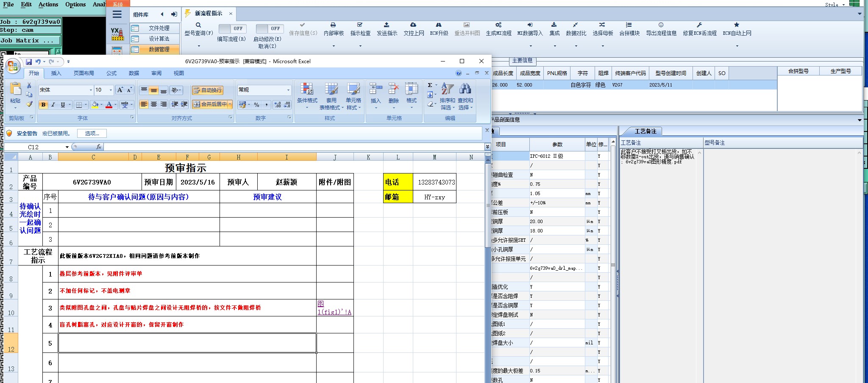This screenshot has width=868, height=383.
Task: Open the 工艺备注 tab
Action: click(x=645, y=131)
